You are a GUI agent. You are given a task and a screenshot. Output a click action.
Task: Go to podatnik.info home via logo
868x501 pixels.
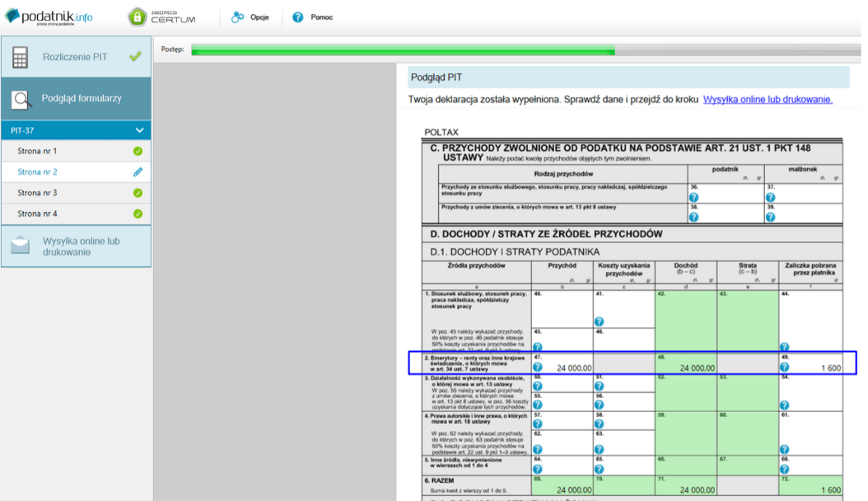[x=49, y=16]
